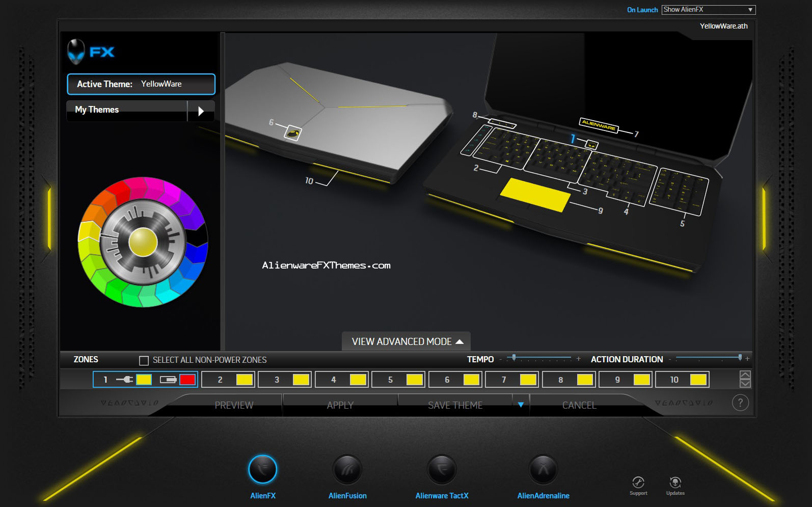This screenshot has width=812, height=507.
Task: Click zone 1 yellow plugged-in swatch
Action: click(144, 380)
